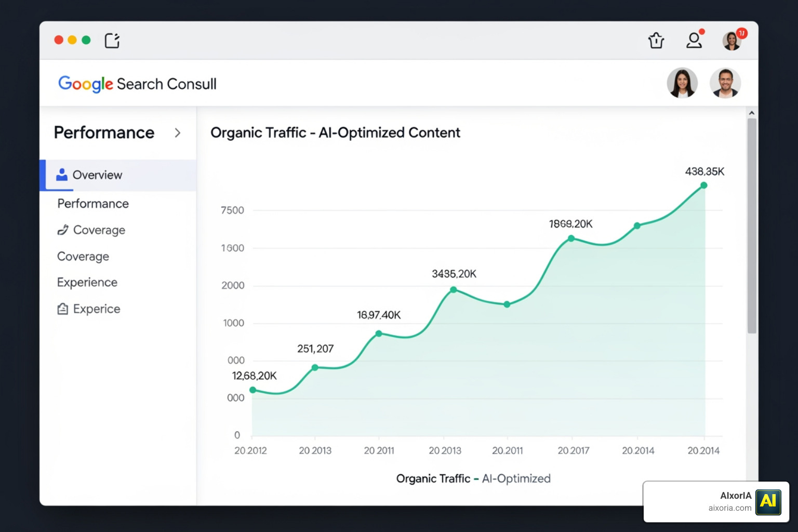The width and height of the screenshot is (798, 532).
Task: Open the Performance sidebar item below Overview
Action: 93,204
